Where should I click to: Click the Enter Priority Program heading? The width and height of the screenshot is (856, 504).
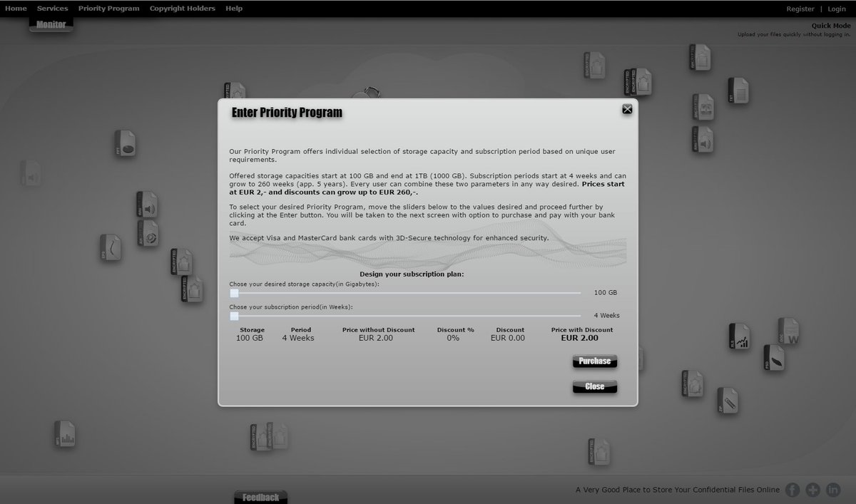[287, 113]
